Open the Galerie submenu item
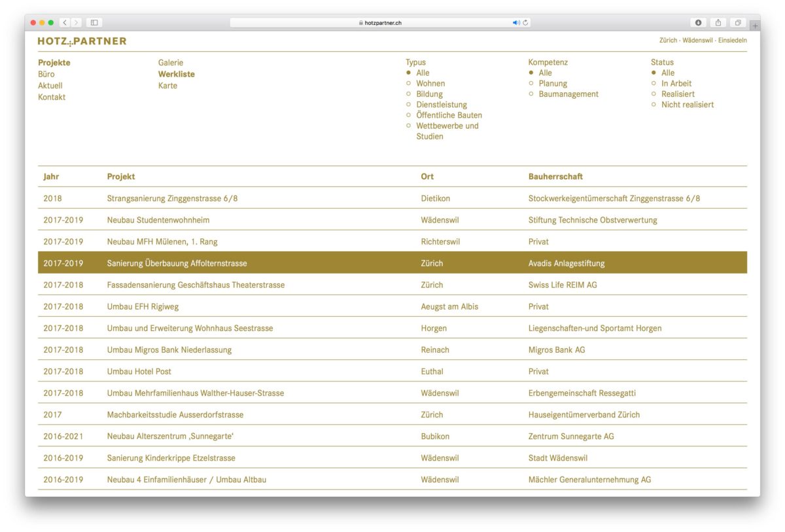Image resolution: width=785 pixels, height=532 pixels. (171, 63)
